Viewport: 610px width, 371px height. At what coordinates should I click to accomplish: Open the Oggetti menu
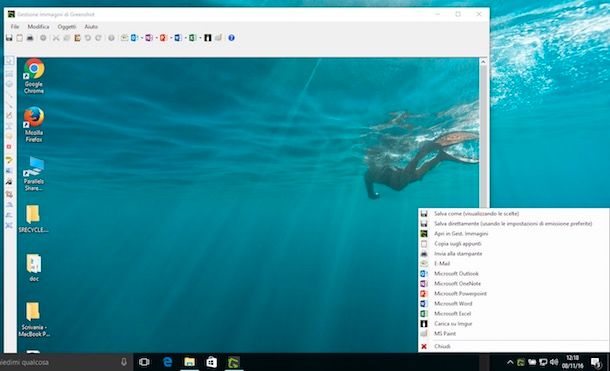[67, 26]
